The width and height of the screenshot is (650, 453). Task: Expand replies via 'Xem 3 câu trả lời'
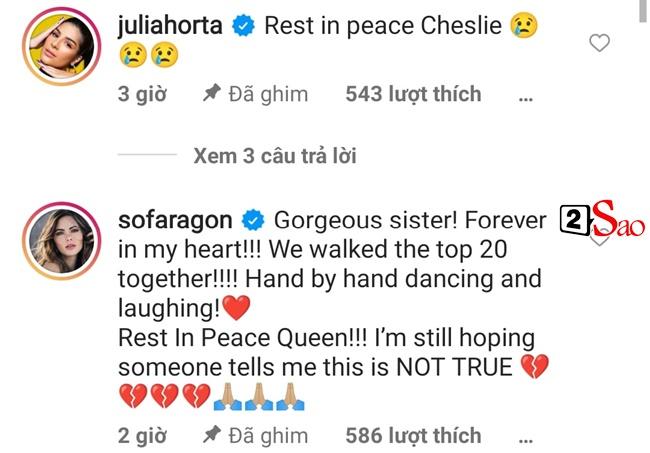(275, 156)
